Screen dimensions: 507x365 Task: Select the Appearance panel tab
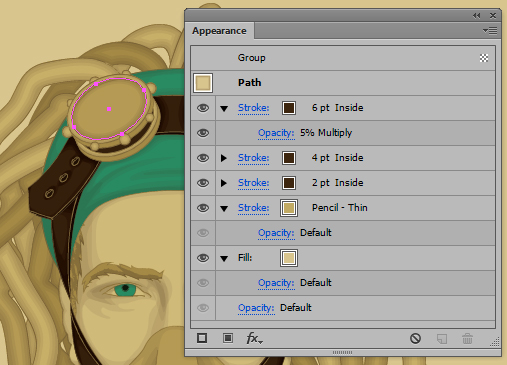coord(219,31)
